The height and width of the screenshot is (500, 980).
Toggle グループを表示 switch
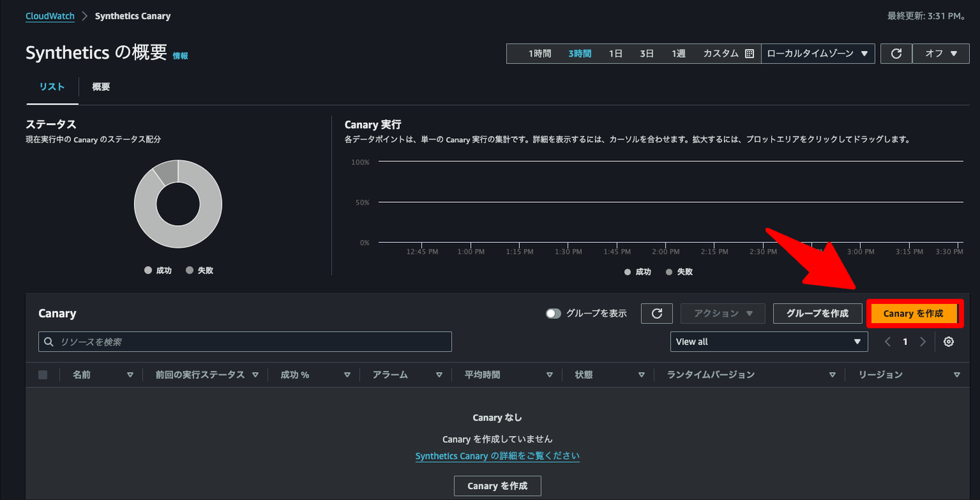point(553,314)
